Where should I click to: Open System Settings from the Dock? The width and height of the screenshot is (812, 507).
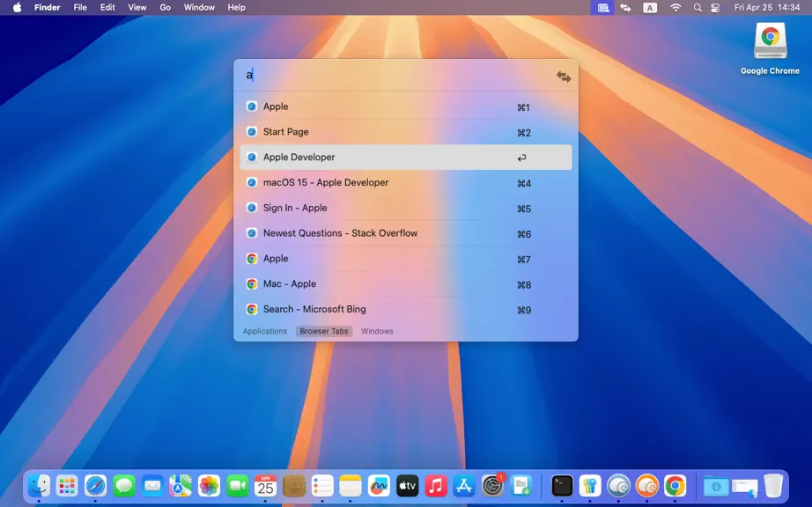[x=492, y=486]
